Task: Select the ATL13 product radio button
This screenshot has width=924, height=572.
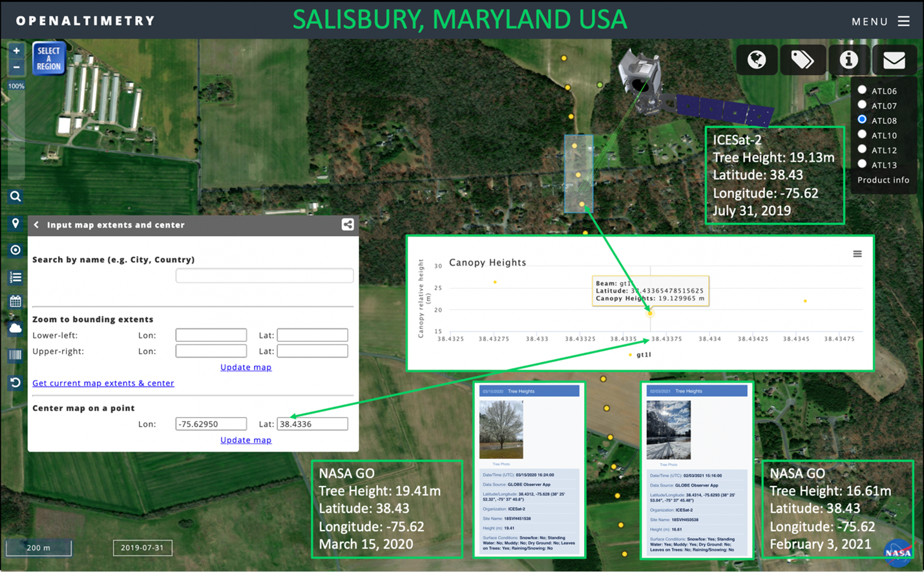Action: (x=862, y=164)
